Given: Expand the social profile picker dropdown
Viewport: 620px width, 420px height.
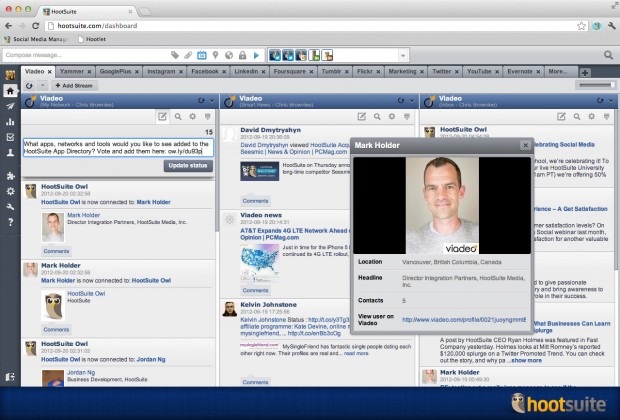Looking at the screenshot, I should 403,55.
